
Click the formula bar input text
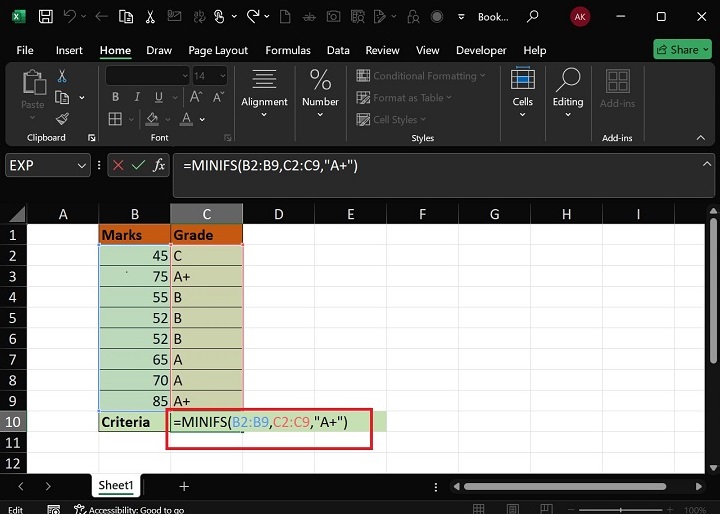tap(270, 165)
